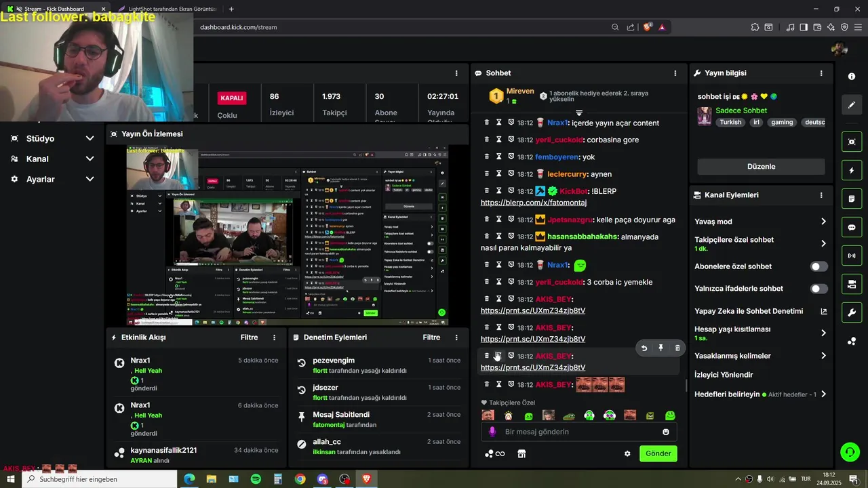Click the Yayın Ön İzlemesi stream preview thumbnail

(288, 235)
